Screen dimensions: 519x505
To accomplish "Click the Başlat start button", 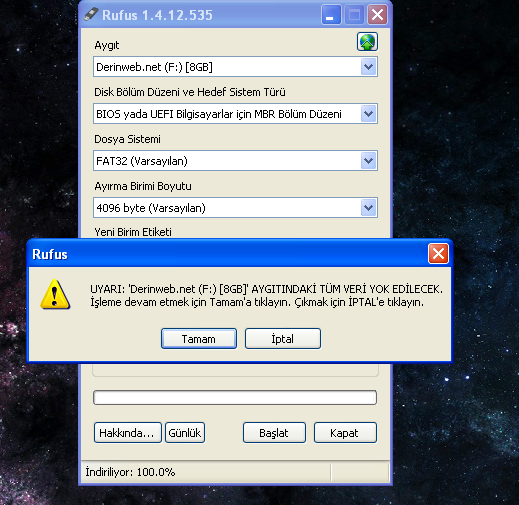I will (274, 433).
